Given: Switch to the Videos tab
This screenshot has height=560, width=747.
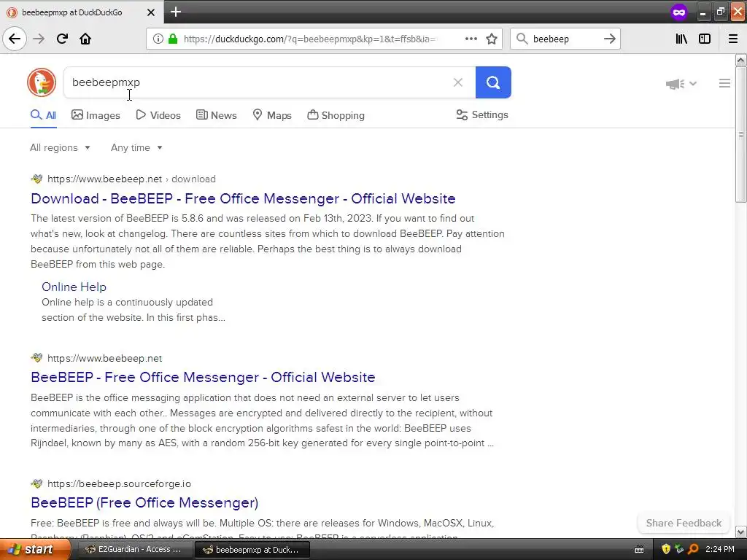Looking at the screenshot, I should (158, 115).
